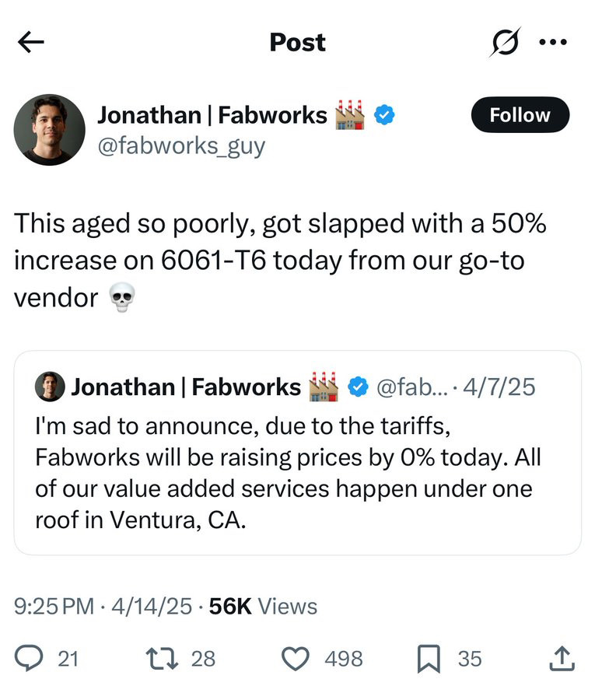Open the Grok slashed-circle icon

(506, 43)
